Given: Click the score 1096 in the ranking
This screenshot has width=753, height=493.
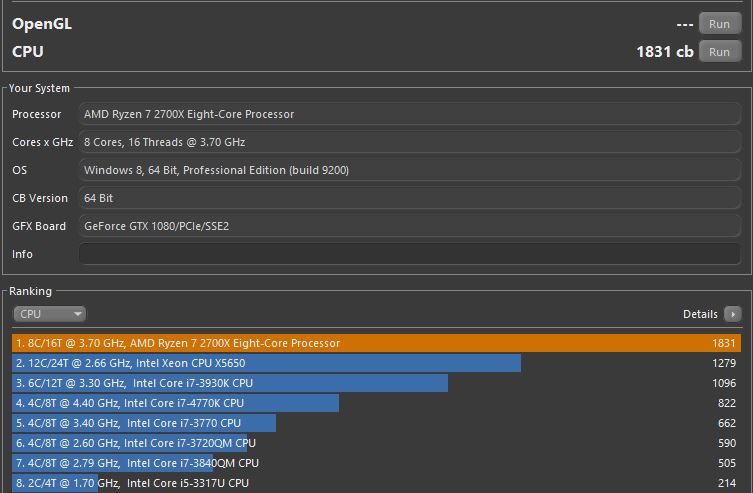Looking at the screenshot, I should click(724, 383).
